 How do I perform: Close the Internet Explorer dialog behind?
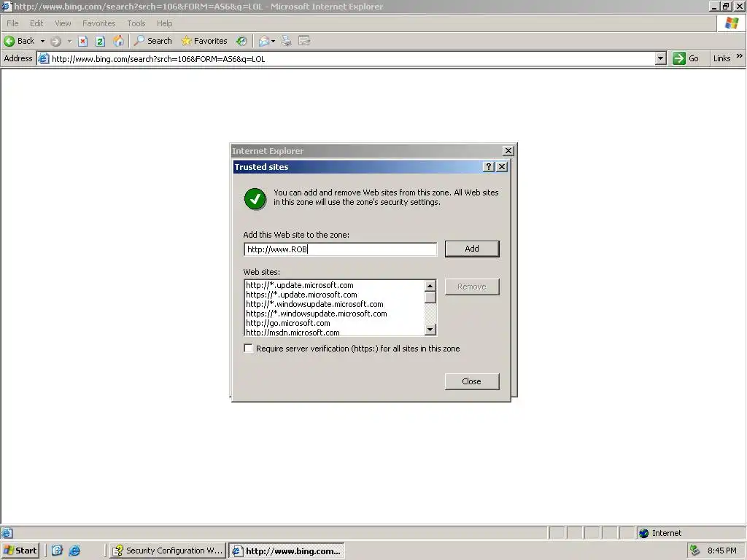pyautogui.click(x=508, y=150)
